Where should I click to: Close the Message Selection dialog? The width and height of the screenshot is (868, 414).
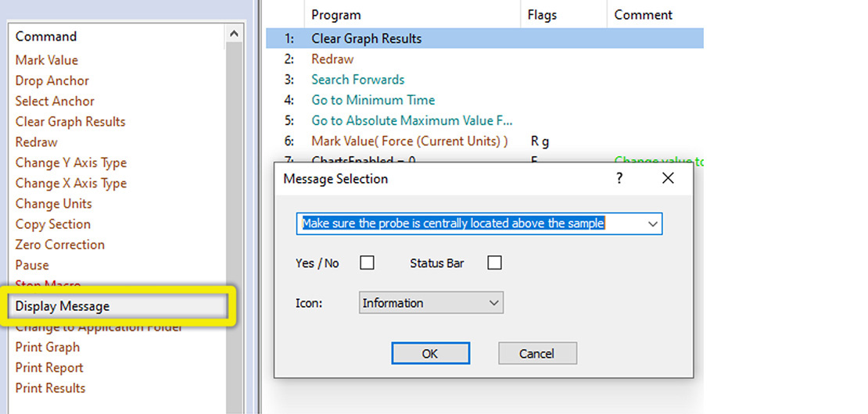668,179
